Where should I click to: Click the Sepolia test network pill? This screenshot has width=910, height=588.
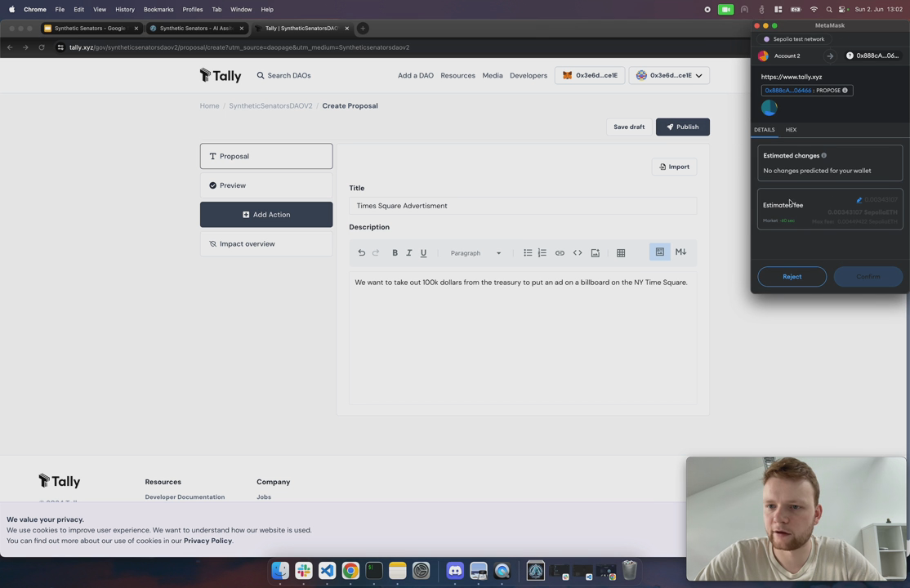tap(794, 39)
